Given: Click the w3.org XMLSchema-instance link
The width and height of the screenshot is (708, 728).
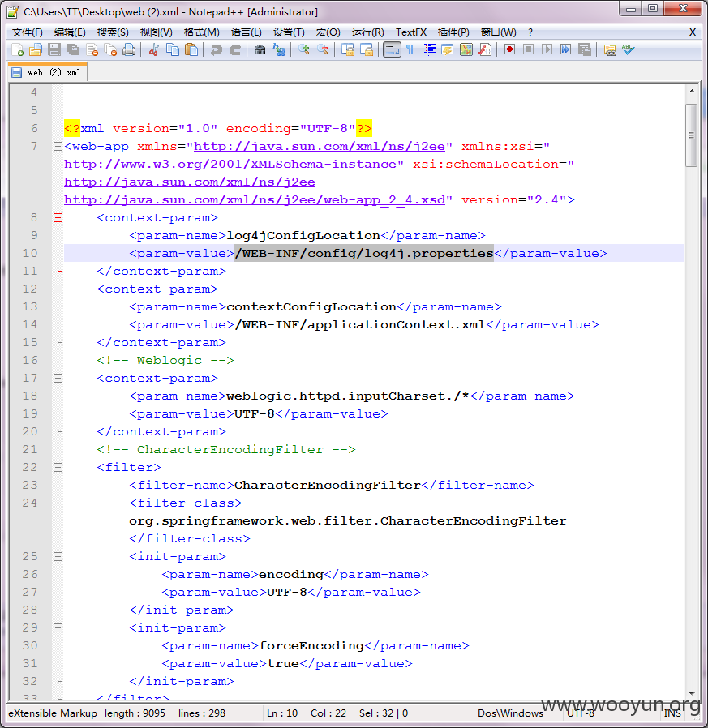Looking at the screenshot, I should (230, 165).
